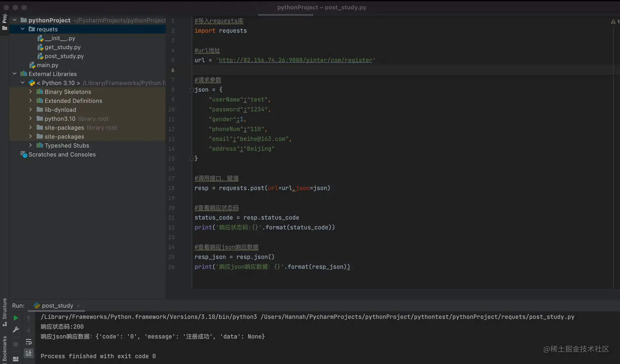Click the '响应状态码:200' output line
Screen dimensions: 620x364
(62, 327)
